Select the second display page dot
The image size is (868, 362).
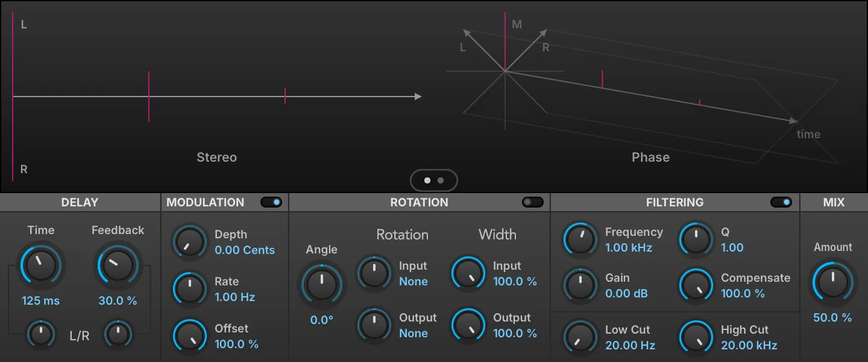tap(441, 180)
